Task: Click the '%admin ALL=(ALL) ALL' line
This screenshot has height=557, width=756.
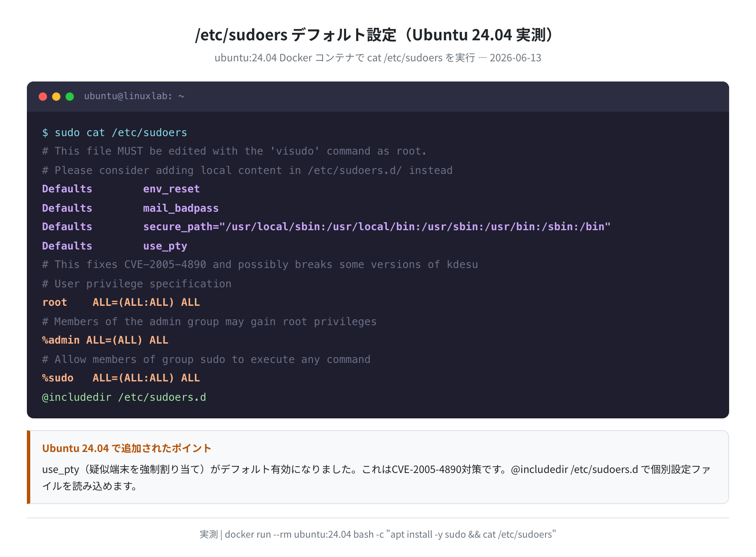Action: (x=105, y=340)
